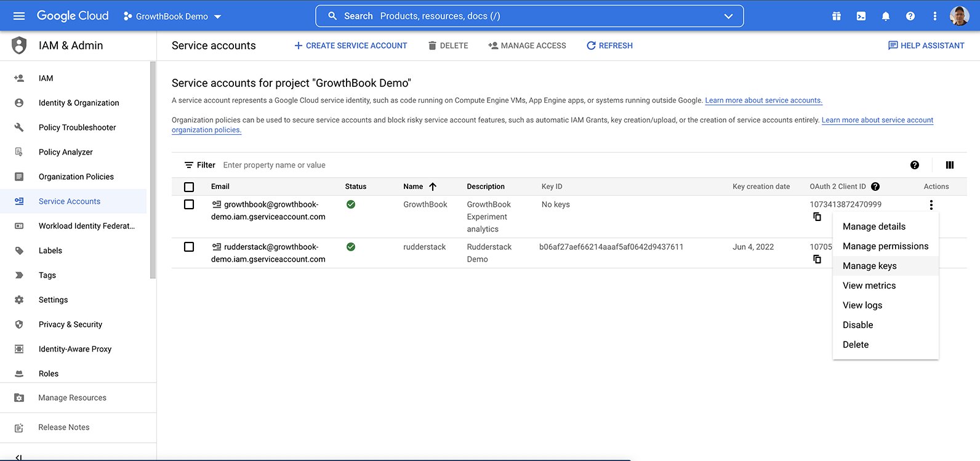980x461 pixels.
Task: Click the Release Notes icon
Action: pos(19,428)
